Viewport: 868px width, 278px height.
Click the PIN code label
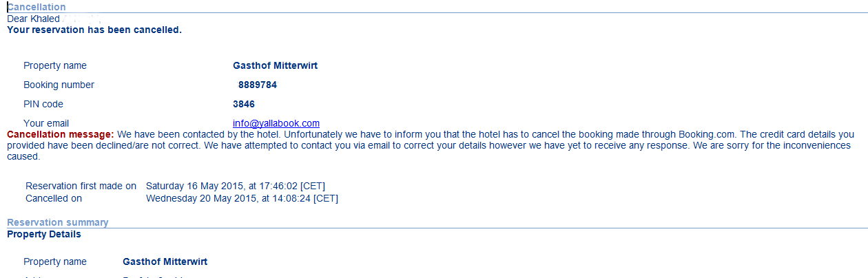coord(43,105)
